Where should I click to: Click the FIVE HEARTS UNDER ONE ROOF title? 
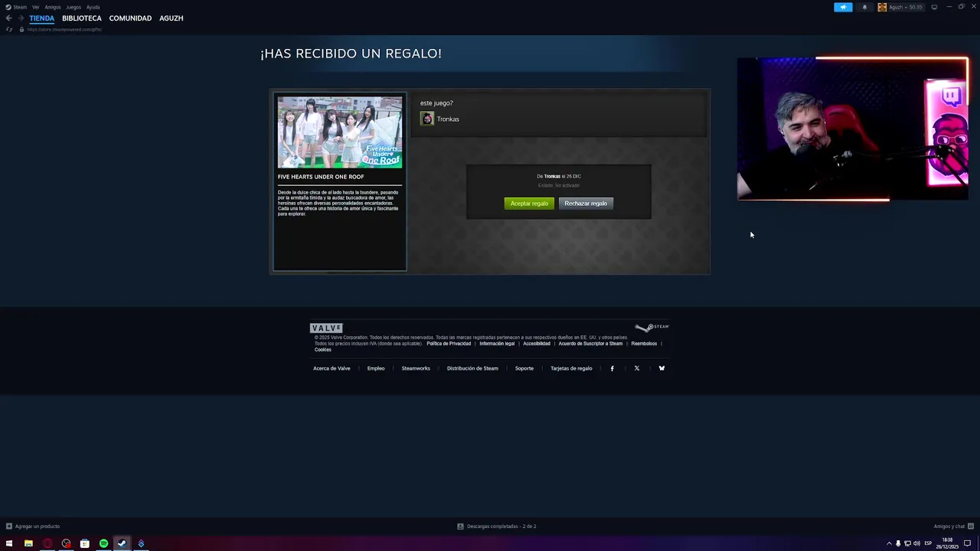(x=321, y=177)
